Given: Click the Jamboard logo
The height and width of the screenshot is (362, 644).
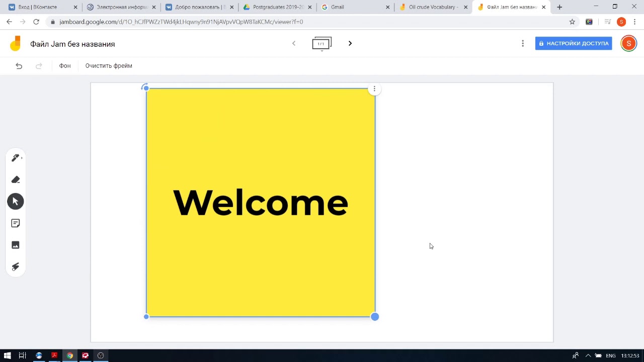Looking at the screenshot, I should [16, 44].
